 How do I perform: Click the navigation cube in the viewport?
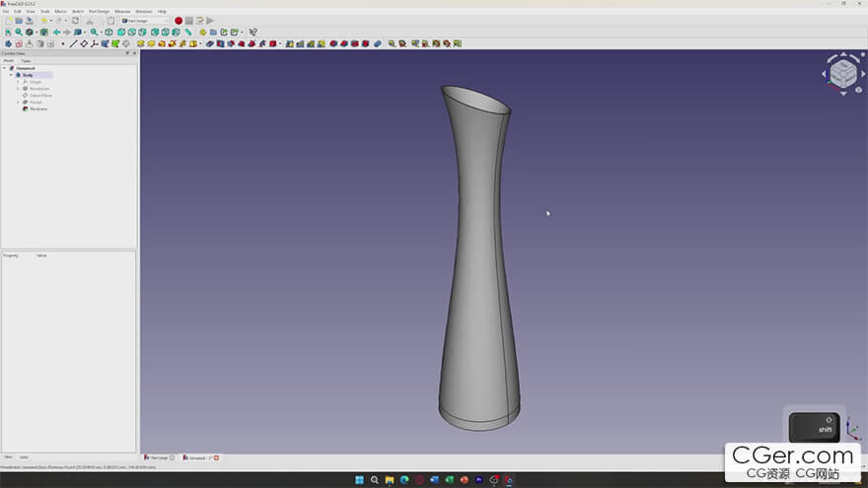coord(843,74)
